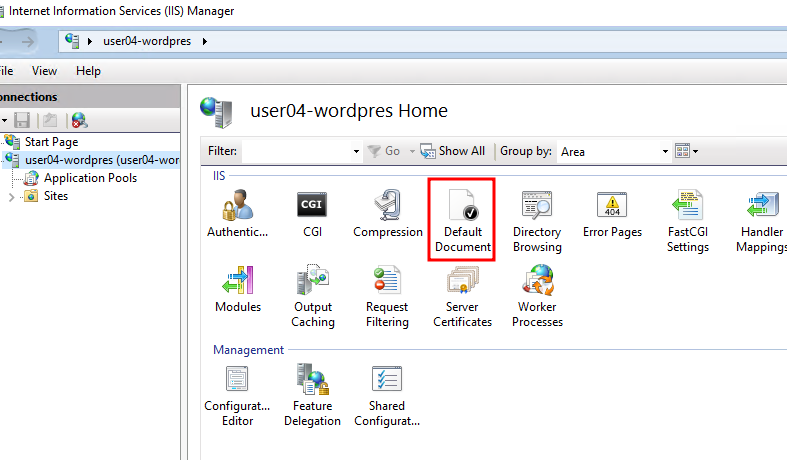Click the Show All button

click(x=452, y=151)
